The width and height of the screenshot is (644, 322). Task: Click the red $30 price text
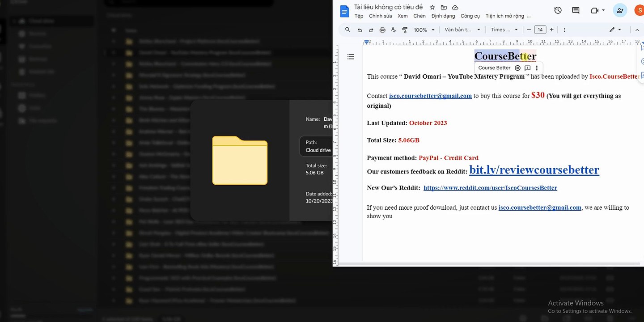coord(538,95)
